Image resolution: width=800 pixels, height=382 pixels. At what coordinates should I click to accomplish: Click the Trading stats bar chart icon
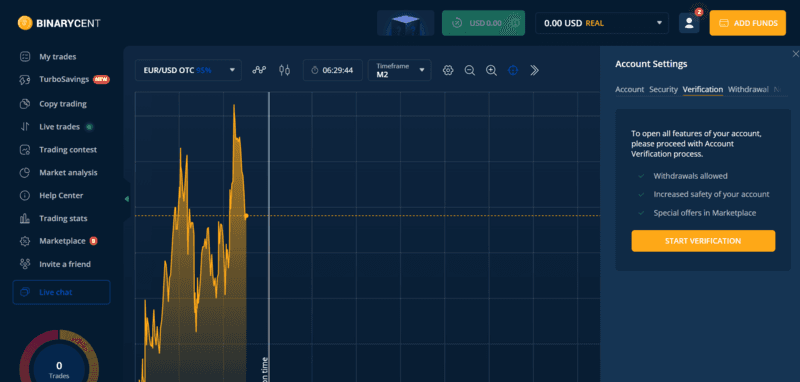coord(24,219)
